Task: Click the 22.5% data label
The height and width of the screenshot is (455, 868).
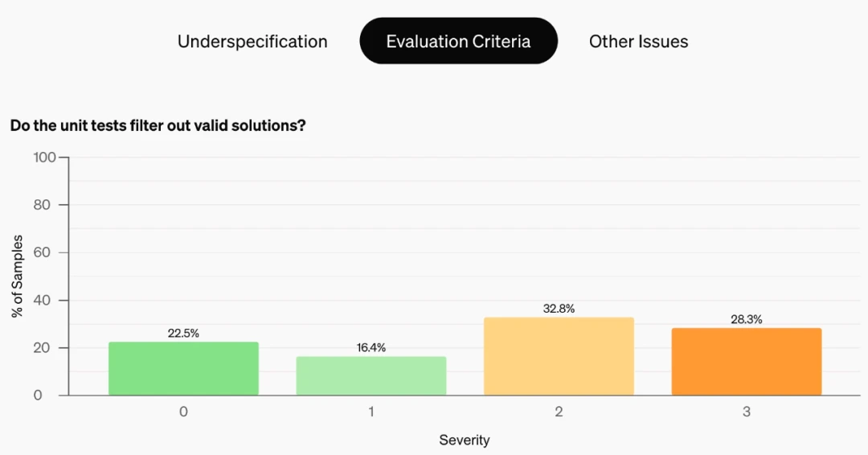Action: (x=183, y=334)
